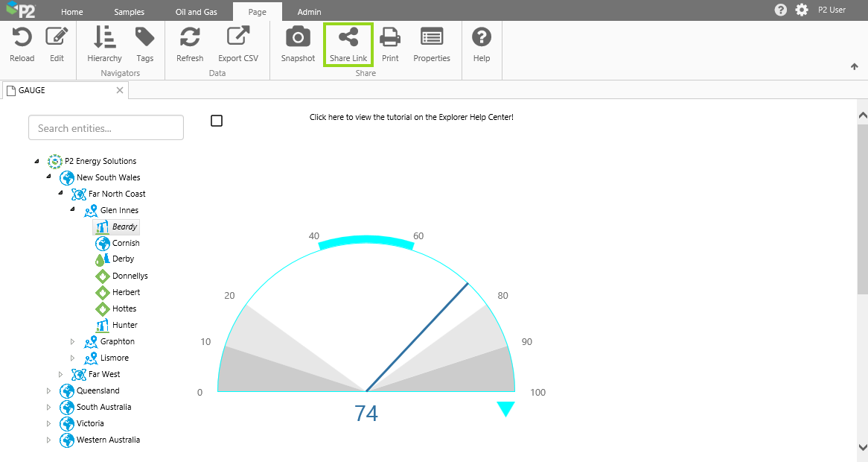This screenshot has width=868, height=462.
Task: Select Hunter in the hierarchy tree
Action: click(x=124, y=325)
